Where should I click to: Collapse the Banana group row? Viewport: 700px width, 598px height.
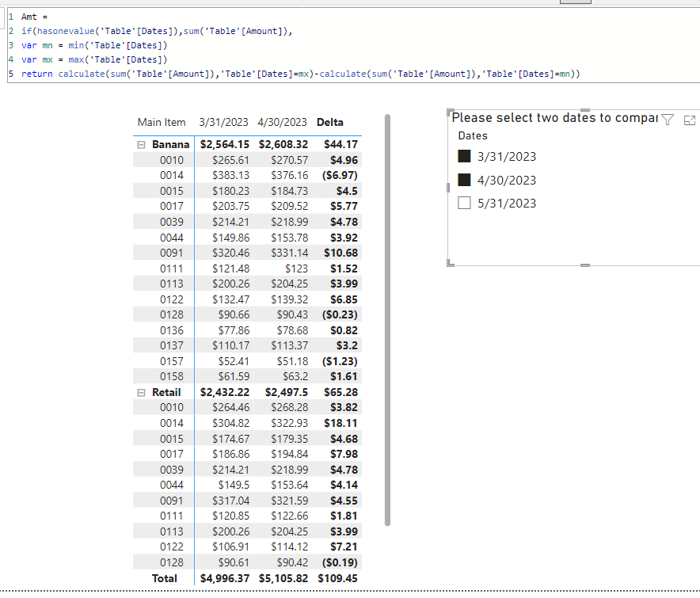[x=141, y=145]
